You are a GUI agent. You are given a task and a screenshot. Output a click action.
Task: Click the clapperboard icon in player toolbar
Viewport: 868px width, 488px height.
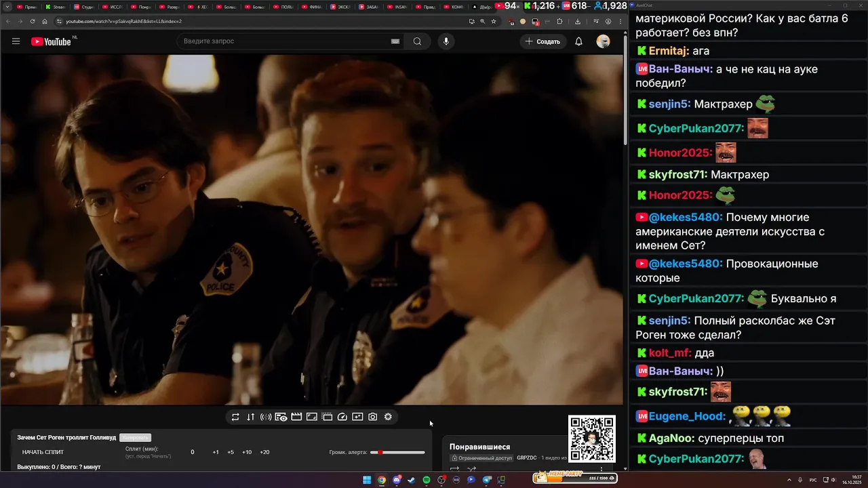(296, 417)
